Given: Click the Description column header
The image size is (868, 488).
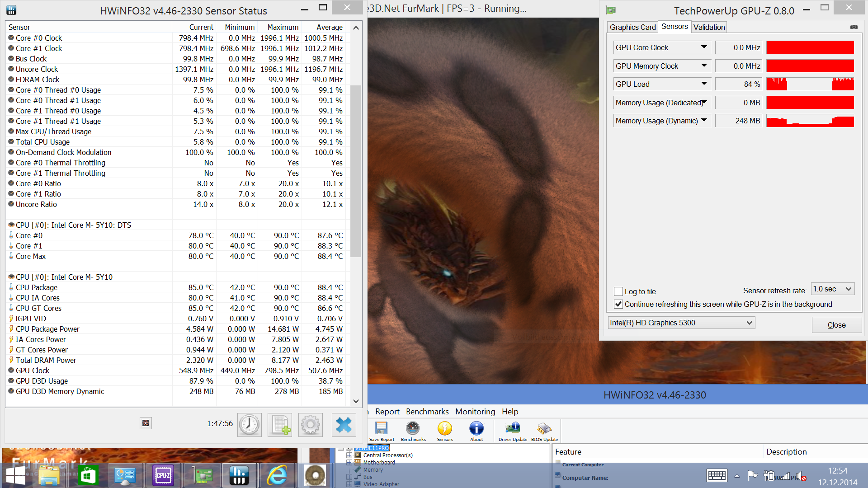Looking at the screenshot, I should point(816,452).
